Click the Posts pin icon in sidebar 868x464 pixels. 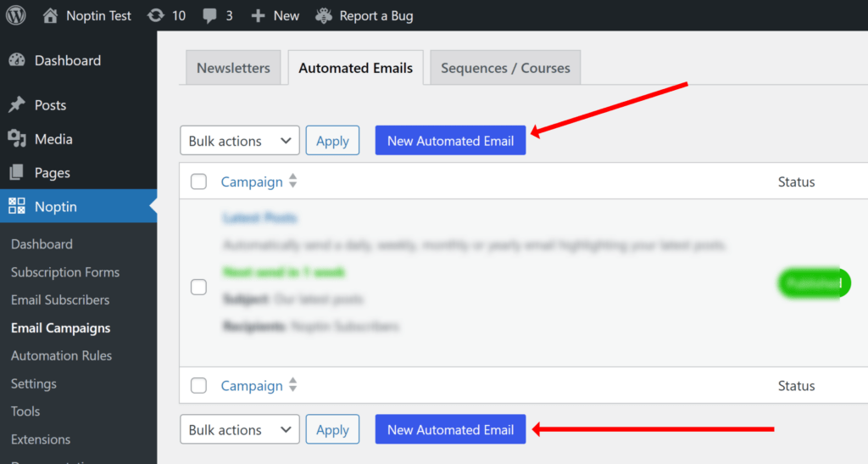(17, 105)
